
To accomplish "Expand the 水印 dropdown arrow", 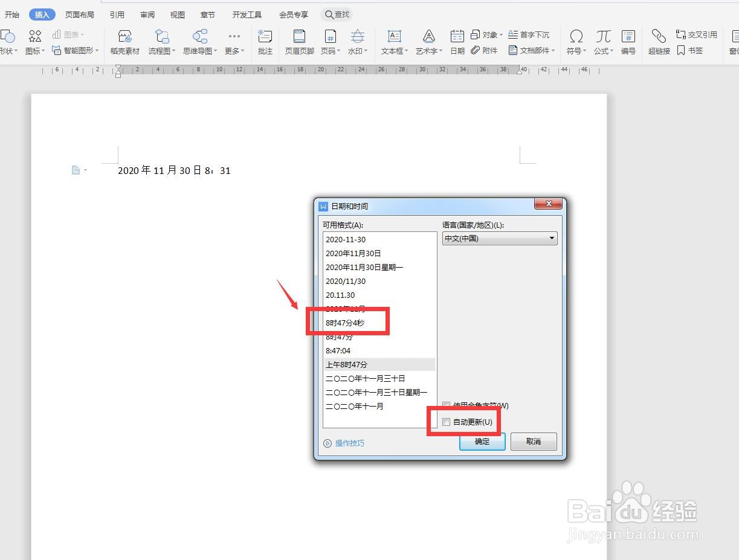I will click(366, 51).
